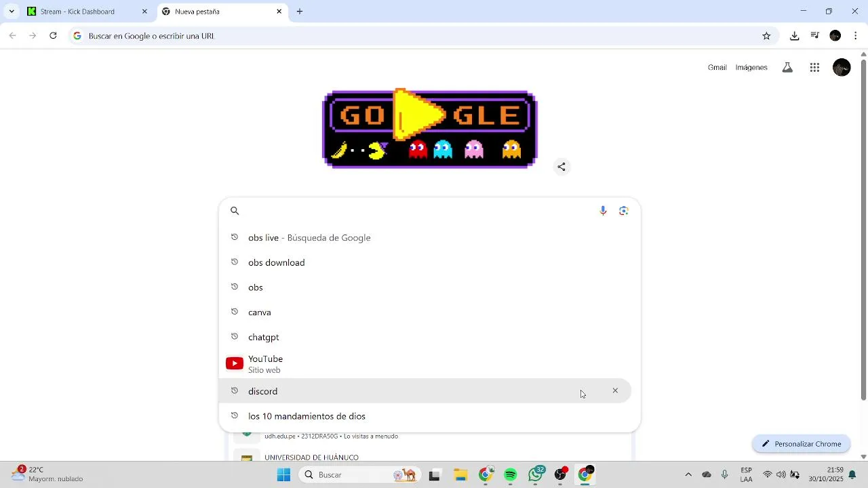
Task: Click the browser forward arrow
Action: (x=33, y=36)
